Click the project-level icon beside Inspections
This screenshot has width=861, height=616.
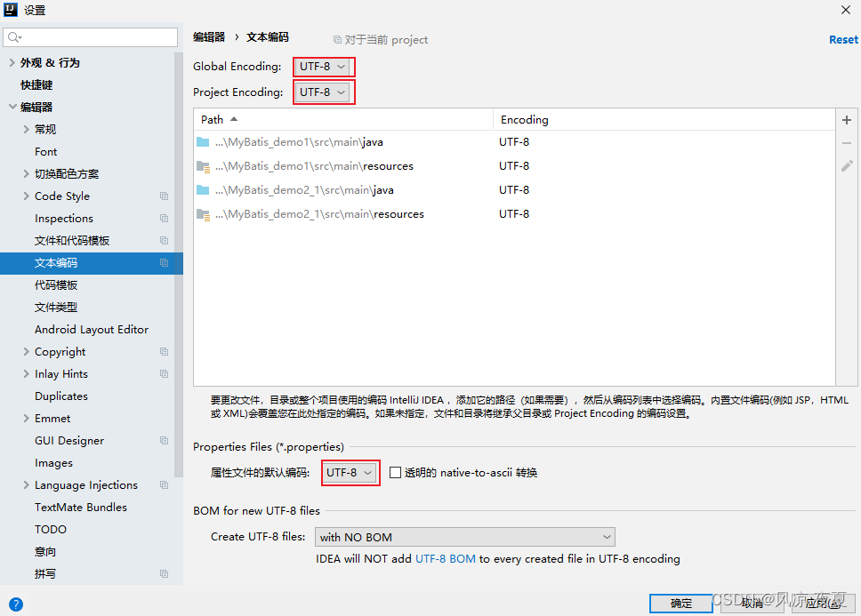tap(164, 219)
